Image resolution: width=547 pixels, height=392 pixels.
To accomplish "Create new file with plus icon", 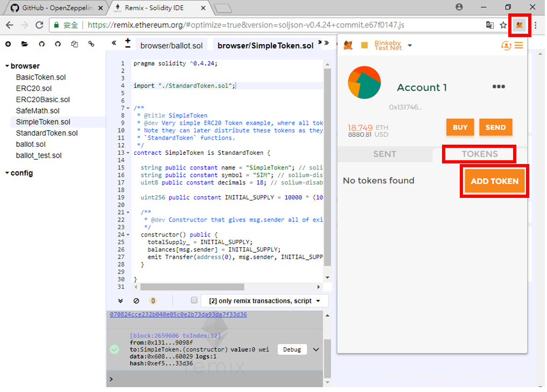I will [8, 44].
